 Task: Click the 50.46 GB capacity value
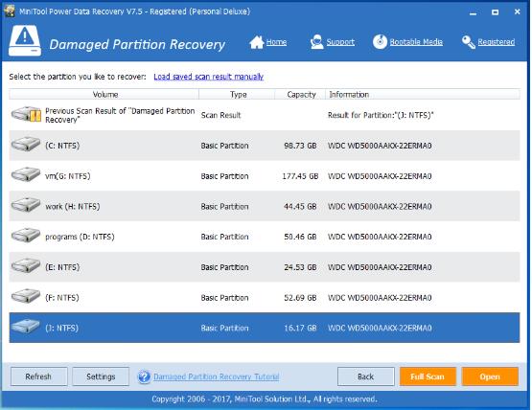300,237
